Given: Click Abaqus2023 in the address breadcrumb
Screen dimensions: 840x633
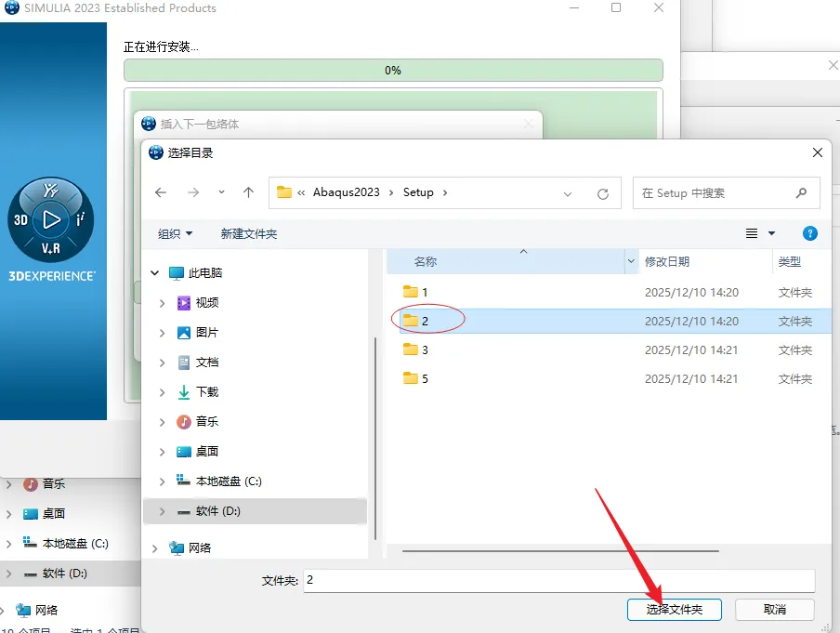Looking at the screenshot, I should click(x=346, y=192).
